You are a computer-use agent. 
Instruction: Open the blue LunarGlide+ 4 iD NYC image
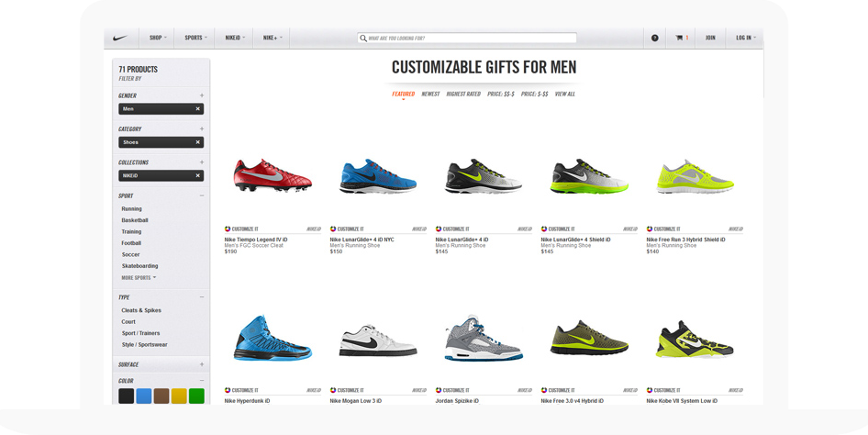(x=377, y=176)
